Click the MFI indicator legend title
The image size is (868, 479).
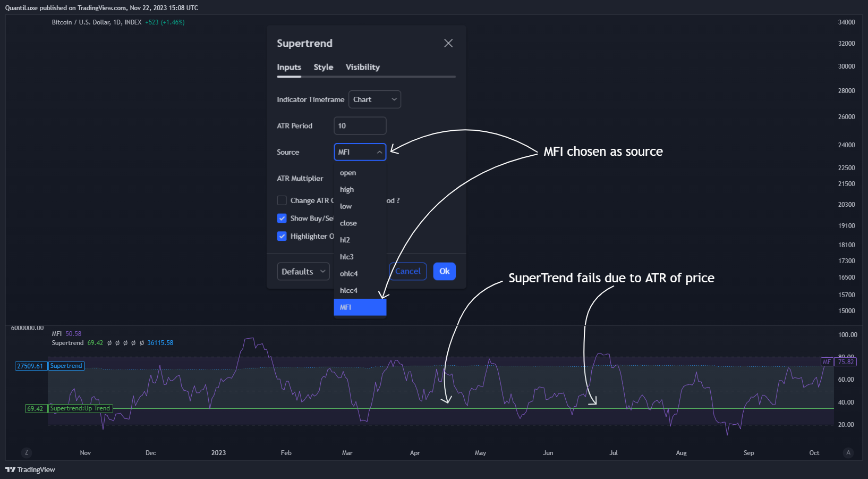[x=56, y=334]
